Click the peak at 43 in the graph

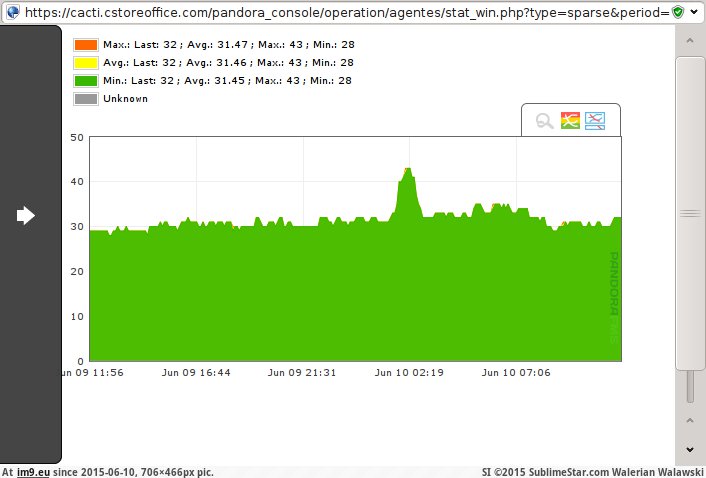coord(408,171)
